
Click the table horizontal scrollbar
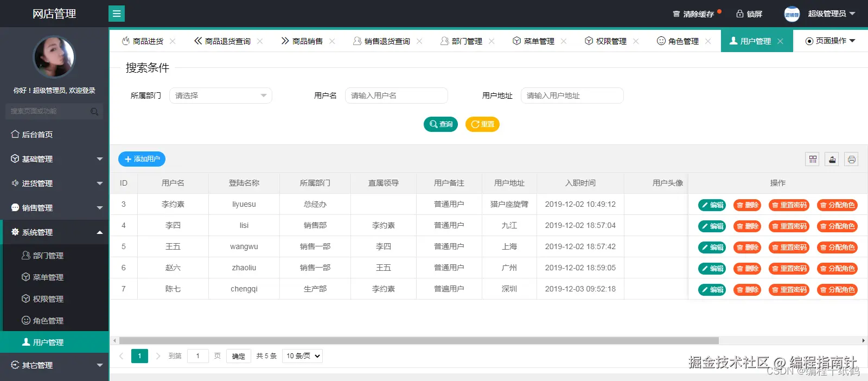tap(419, 341)
